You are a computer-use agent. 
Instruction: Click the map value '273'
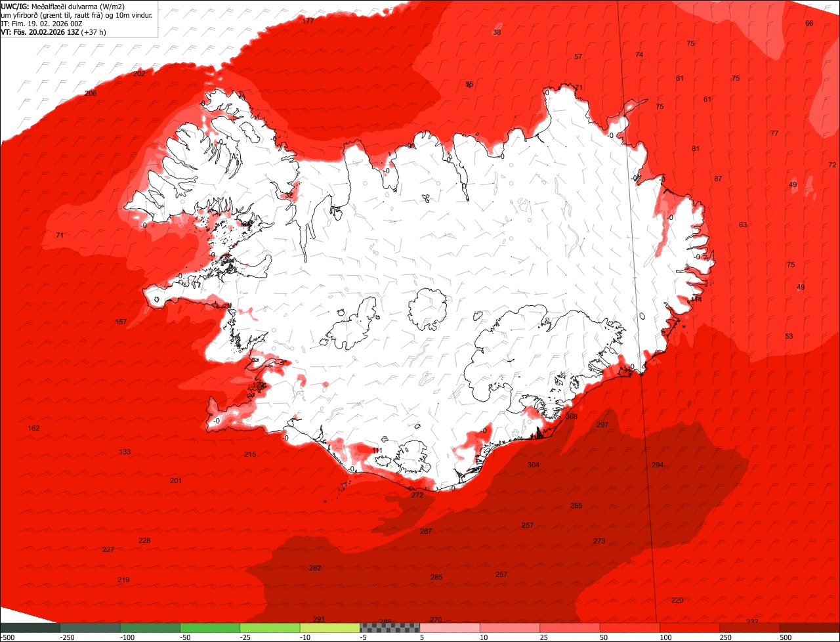[x=599, y=541]
